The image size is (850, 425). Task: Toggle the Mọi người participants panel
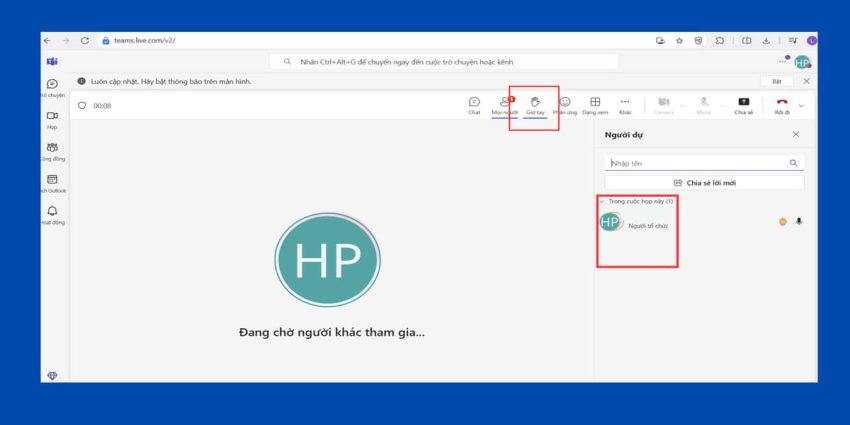pyautogui.click(x=505, y=105)
